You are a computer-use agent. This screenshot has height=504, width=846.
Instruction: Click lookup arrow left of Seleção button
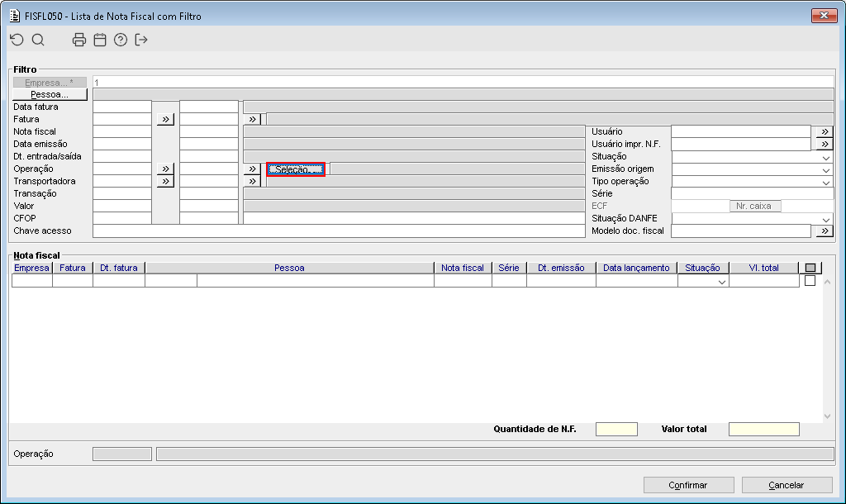coord(253,169)
